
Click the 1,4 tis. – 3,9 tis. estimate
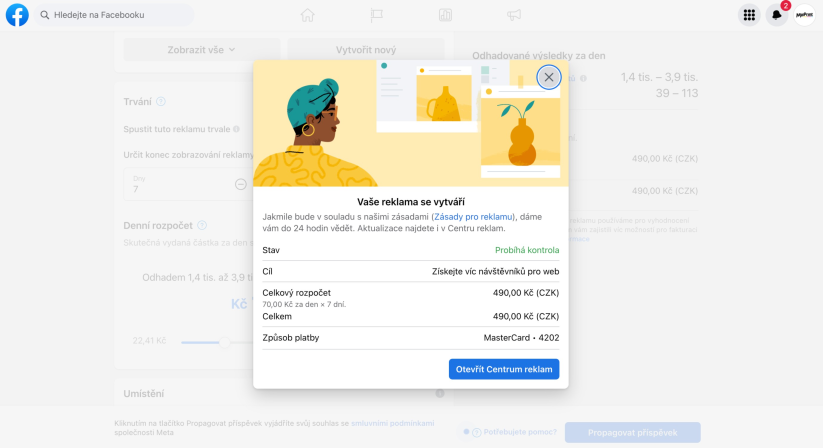(659, 77)
